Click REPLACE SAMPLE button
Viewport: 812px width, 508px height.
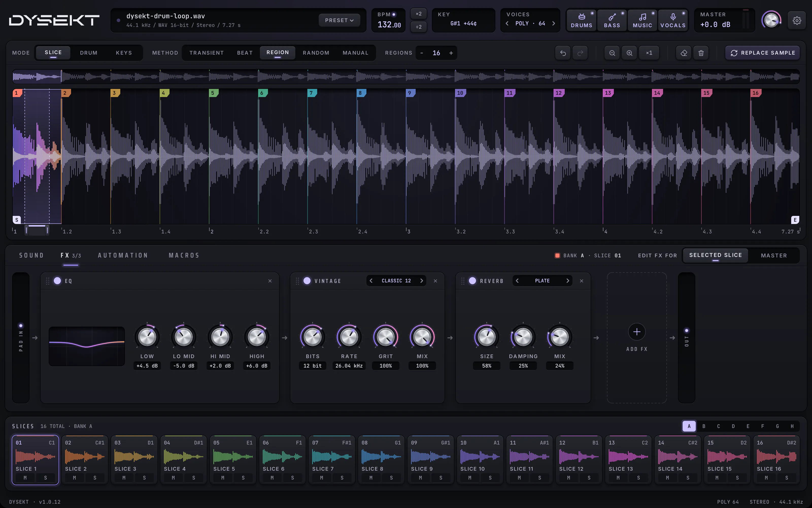(762, 53)
